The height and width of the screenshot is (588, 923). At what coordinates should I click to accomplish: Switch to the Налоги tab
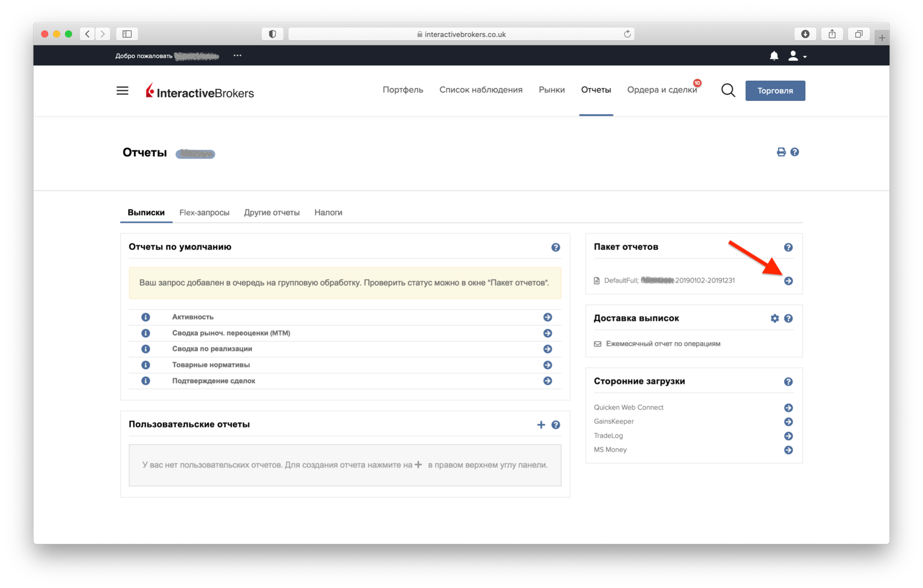click(x=328, y=212)
